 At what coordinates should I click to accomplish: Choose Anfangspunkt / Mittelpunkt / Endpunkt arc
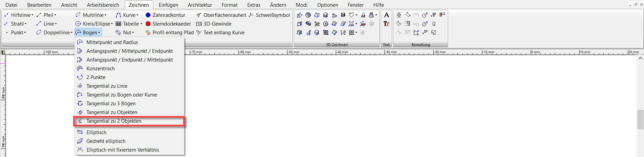point(129,51)
